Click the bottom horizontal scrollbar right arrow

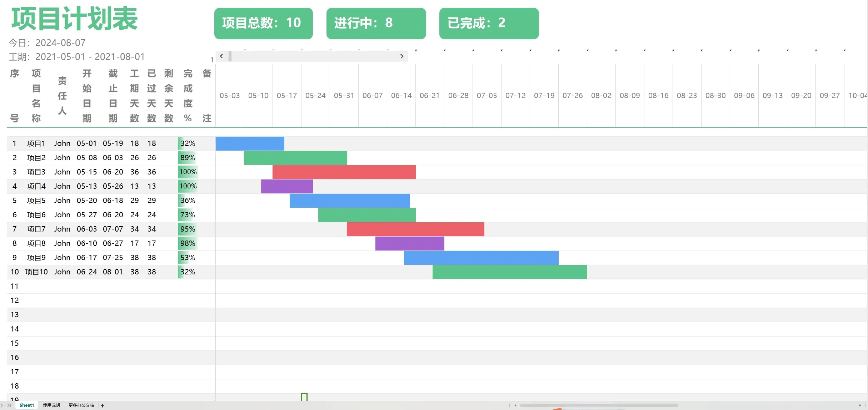click(860, 405)
